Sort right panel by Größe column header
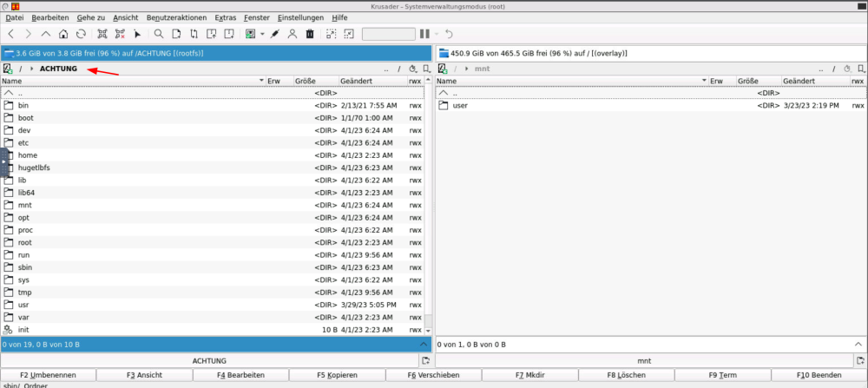Viewport: 868px width, 388px height. click(x=759, y=81)
